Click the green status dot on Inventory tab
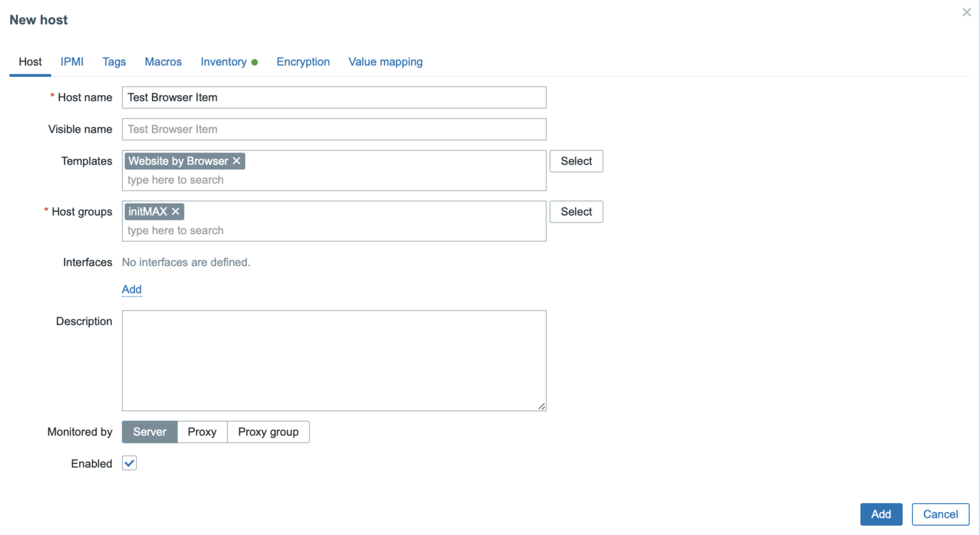Viewport: 980px width, 535px height. point(255,61)
